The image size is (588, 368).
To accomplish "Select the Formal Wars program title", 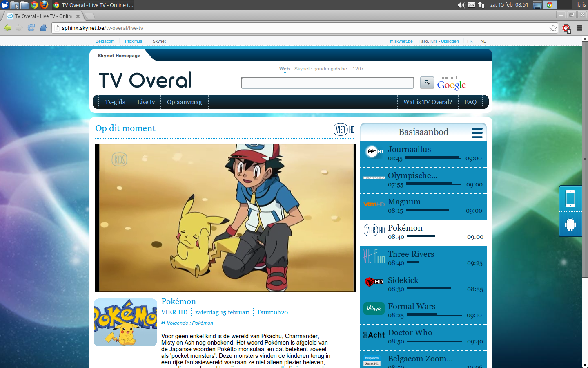I will pos(412,306).
